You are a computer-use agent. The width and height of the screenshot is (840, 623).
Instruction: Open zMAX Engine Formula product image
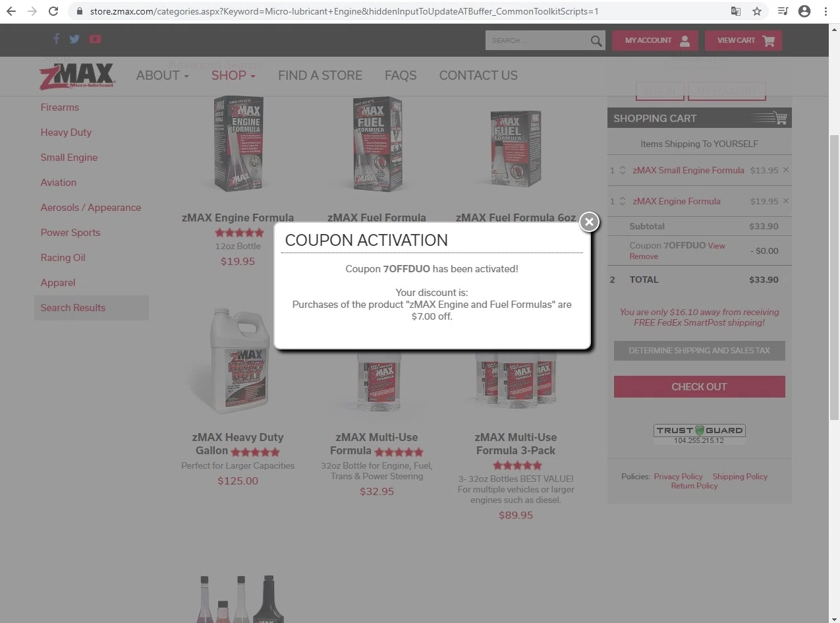(x=238, y=144)
